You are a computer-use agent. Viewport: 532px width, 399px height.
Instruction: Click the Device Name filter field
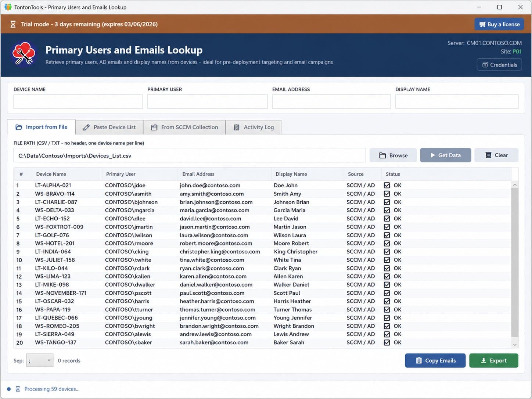point(78,101)
